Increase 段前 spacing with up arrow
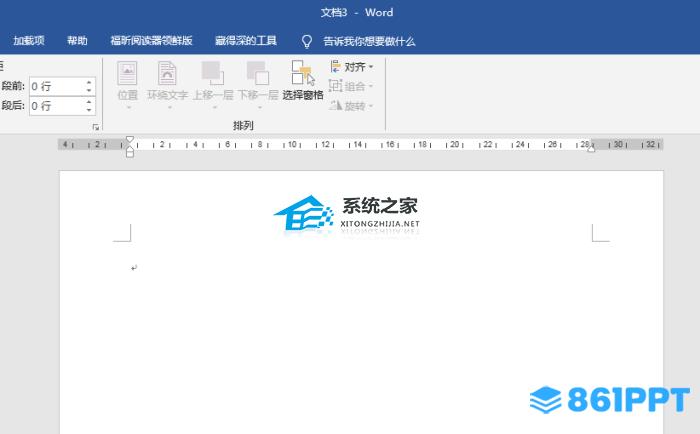Viewport: 700px width, 434px height. tap(89, 82)
